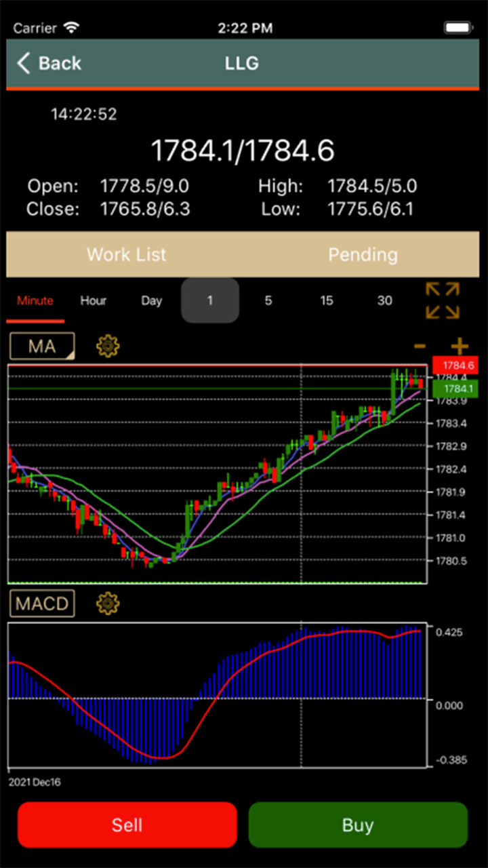Viewport: 488px width, 868px height.
Task: Open the MA indicator dropdown
Action: [x=42, y=347]
